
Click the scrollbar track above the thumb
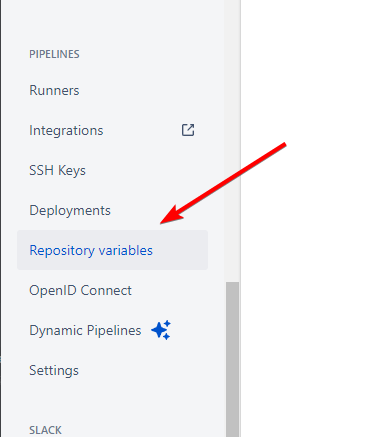(x=232, y=140)
